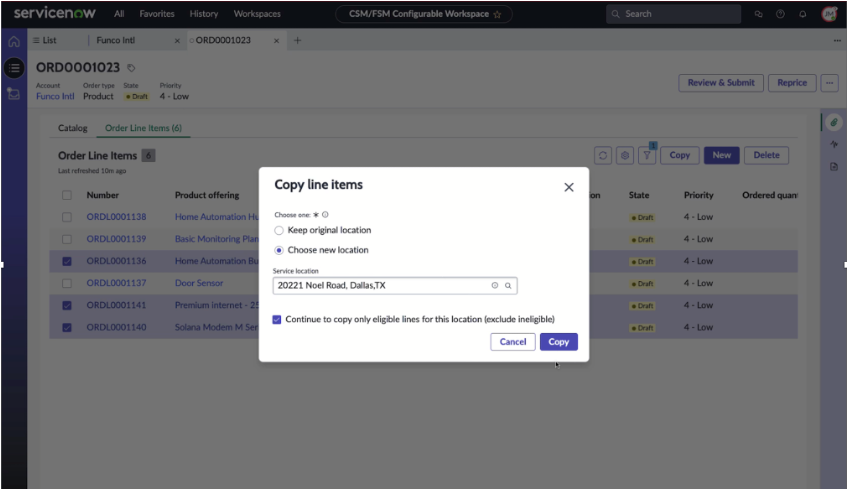Screen dimensions: 848x490
Task: Click the info icon beside Choose one
Action: [x=325, y=215]
